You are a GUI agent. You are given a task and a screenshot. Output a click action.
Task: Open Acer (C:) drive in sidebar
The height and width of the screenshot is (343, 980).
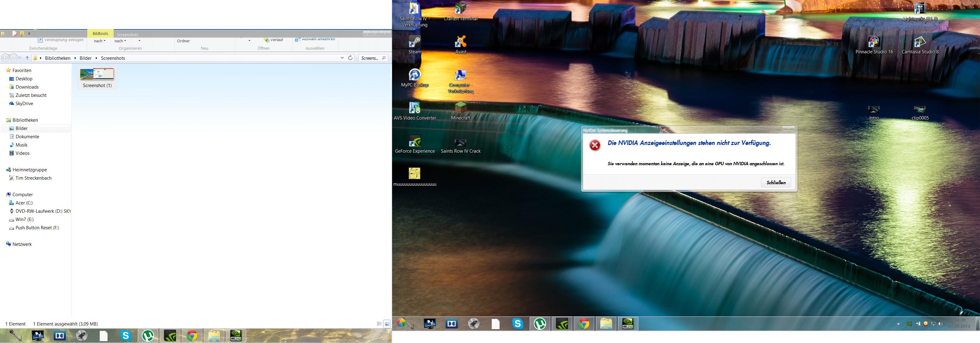coord(24,203)
